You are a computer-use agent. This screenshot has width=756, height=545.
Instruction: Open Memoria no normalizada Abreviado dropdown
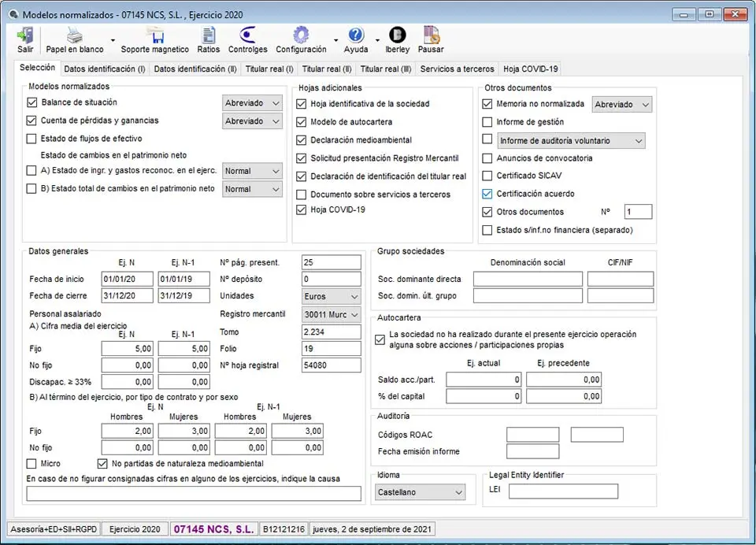tap(622, 104)
